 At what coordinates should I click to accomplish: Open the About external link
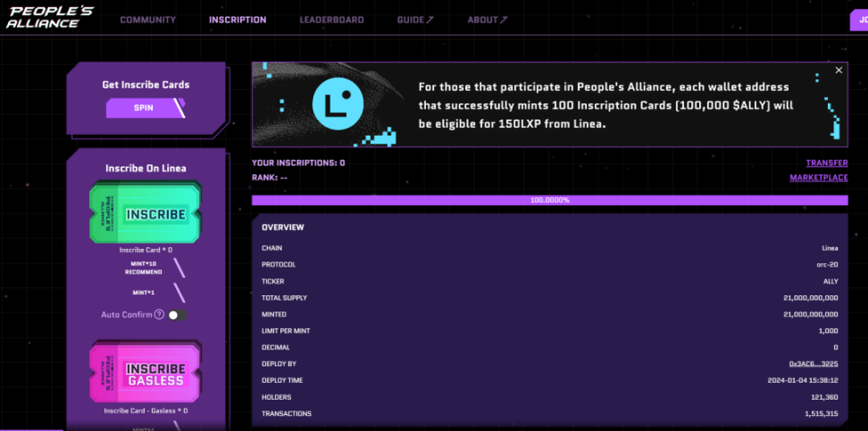point(487,20)
